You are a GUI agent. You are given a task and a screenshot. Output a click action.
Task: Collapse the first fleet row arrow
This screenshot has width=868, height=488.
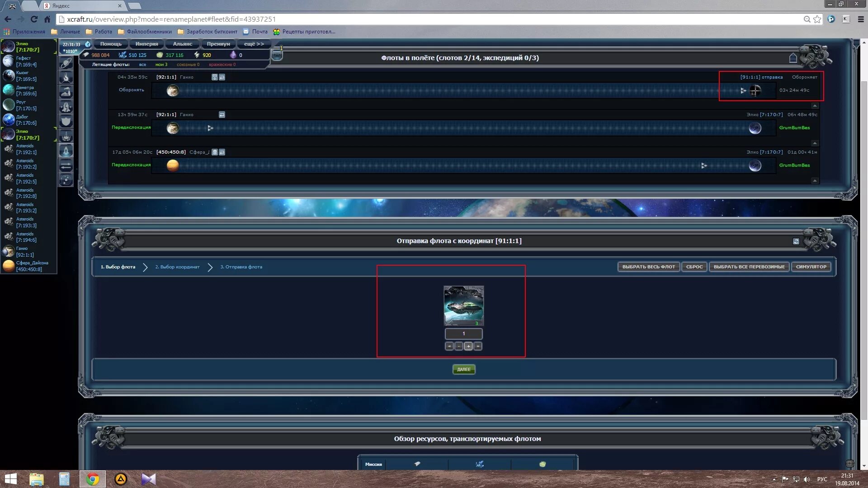coord(815,106)
